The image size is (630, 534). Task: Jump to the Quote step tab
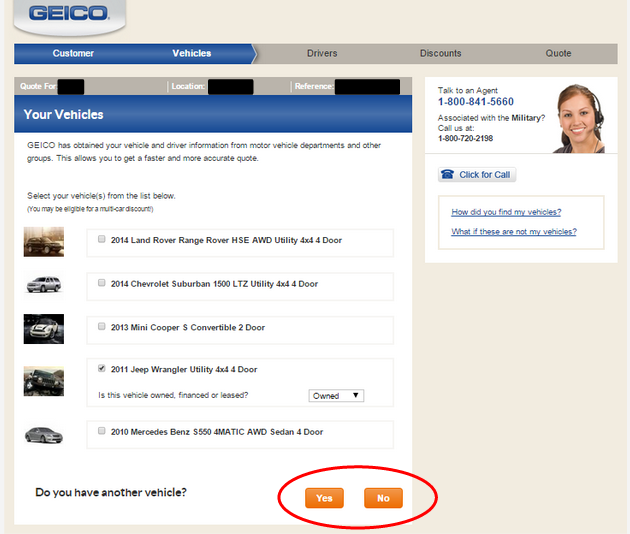click(x=558, y=53)
